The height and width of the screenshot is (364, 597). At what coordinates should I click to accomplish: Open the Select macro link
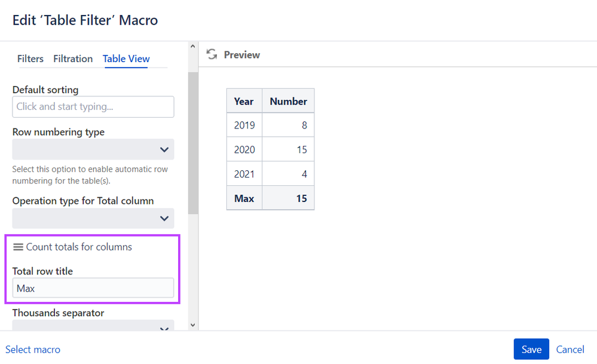(33, 350)
